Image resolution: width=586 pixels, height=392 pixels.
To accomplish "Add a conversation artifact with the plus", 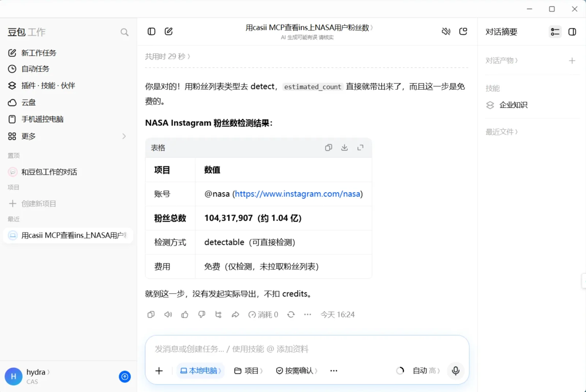I will pos(572,61).
